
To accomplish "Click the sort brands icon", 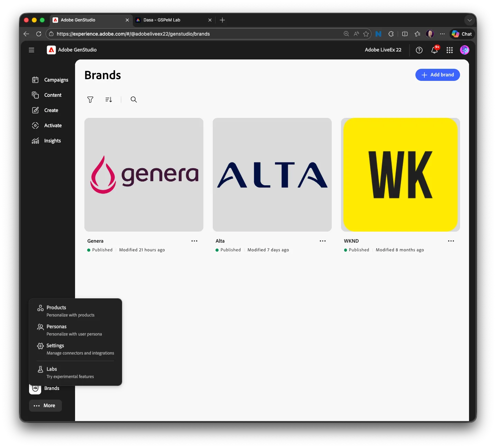I will (x=109, y=100).
